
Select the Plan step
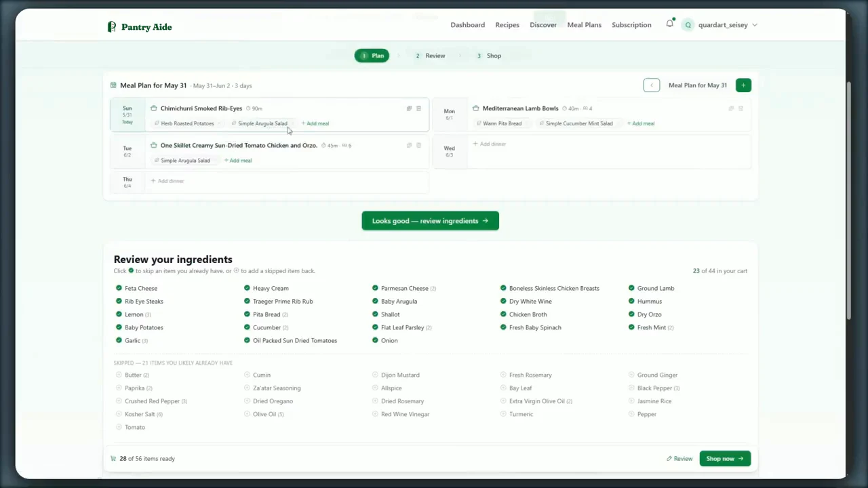pos(372,56)
